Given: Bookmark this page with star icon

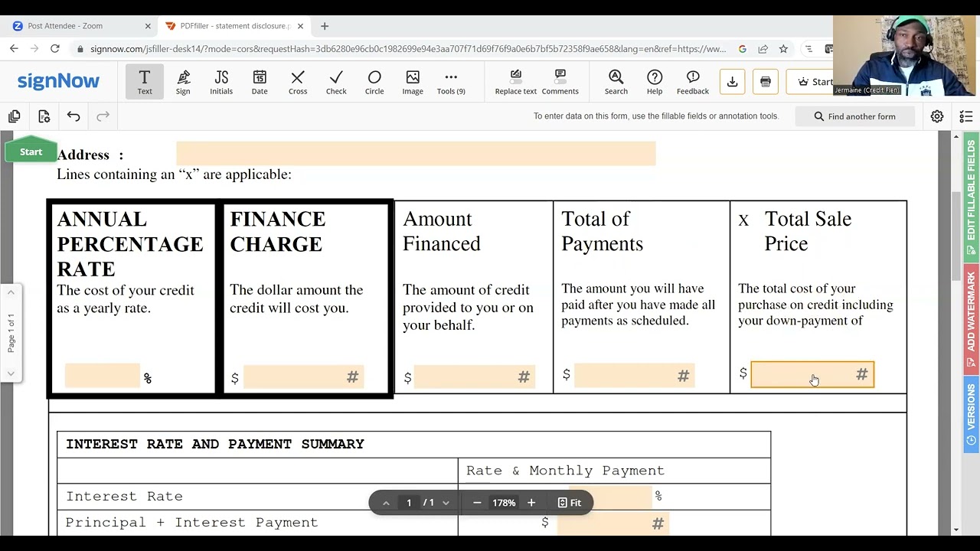Looking at the screenshot, I should tap(783, 49).
